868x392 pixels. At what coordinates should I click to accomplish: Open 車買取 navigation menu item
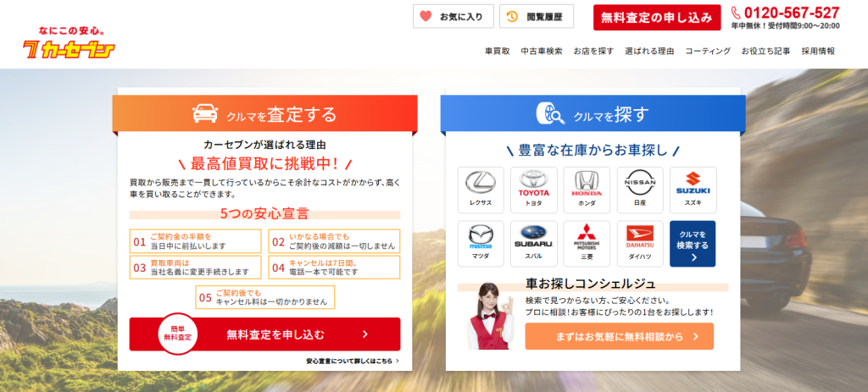pos(498,52)
